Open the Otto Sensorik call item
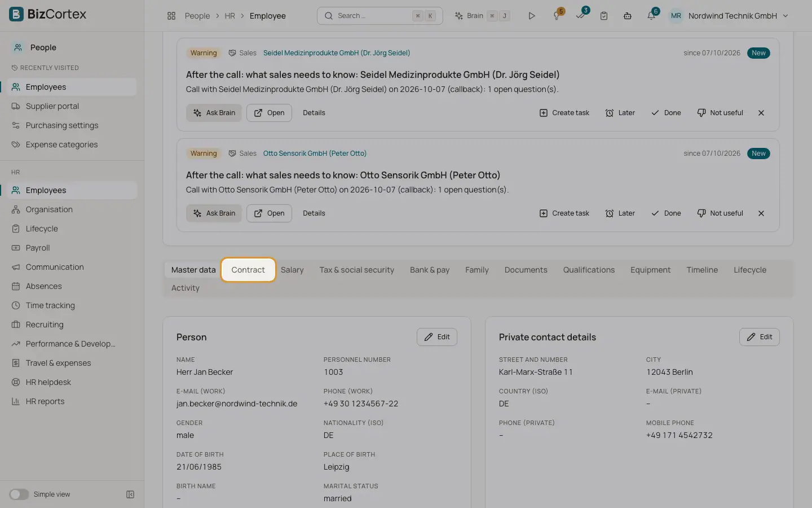812x508 pixels. click(x=269, y=213)
